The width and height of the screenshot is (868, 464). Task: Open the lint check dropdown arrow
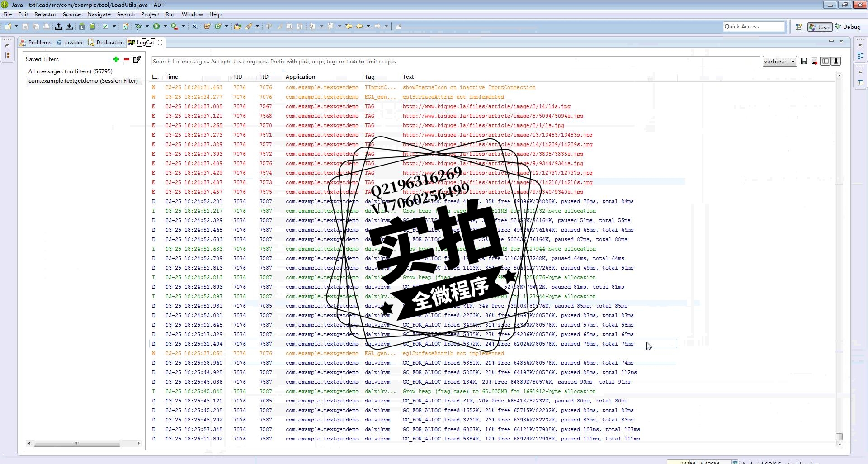tap(114, 27)
